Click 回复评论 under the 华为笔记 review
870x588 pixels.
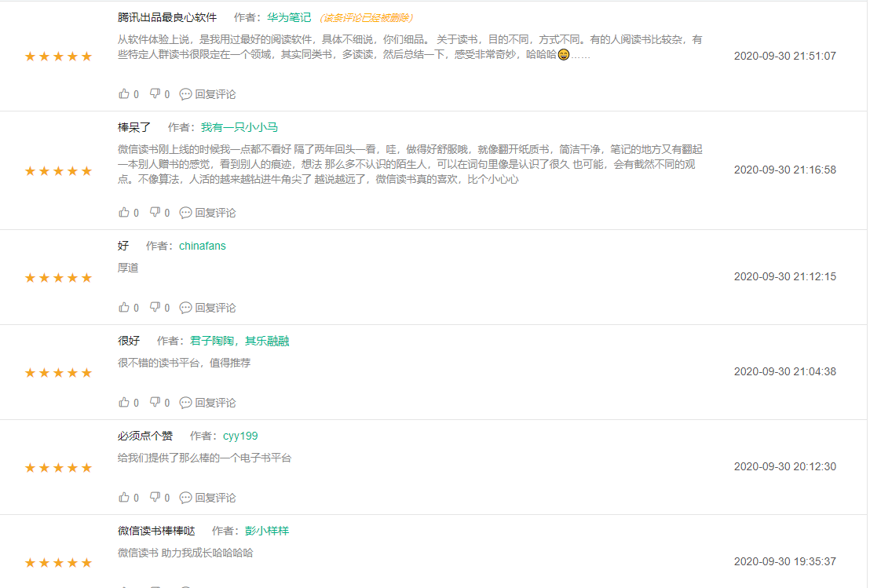point(215,94)
